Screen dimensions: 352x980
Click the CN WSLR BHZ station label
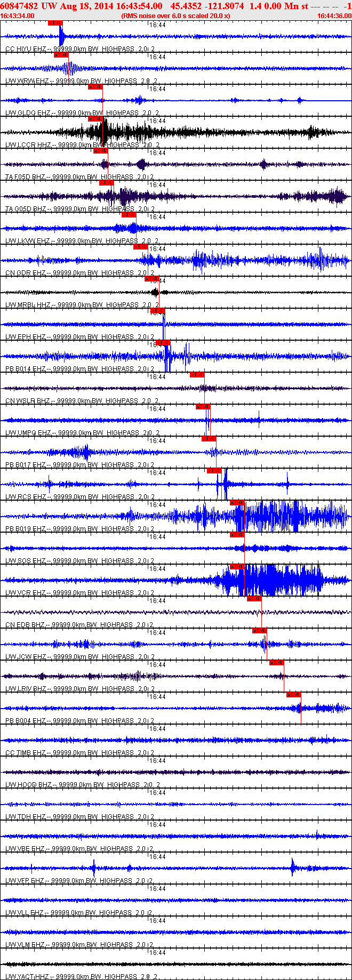coord(26,401)
